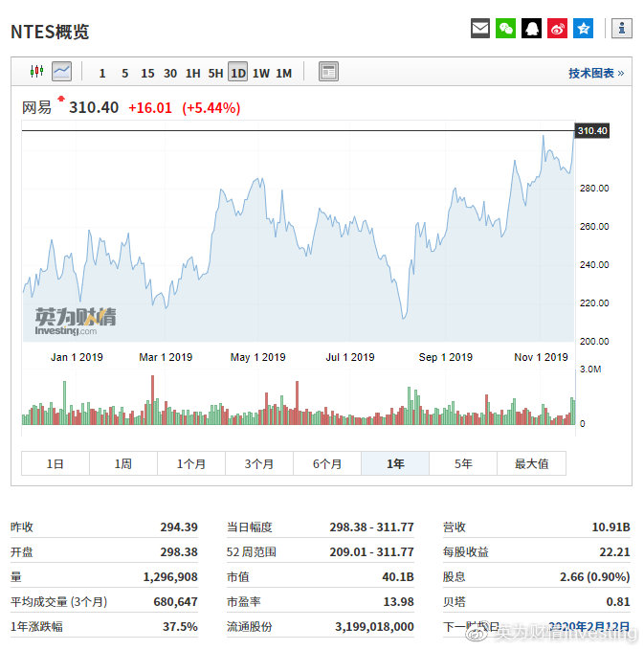This screenshot has width=644, height=650.
Task: Click the 当日幅度 range 298.38 - 311.77
Action: [371, 527]
